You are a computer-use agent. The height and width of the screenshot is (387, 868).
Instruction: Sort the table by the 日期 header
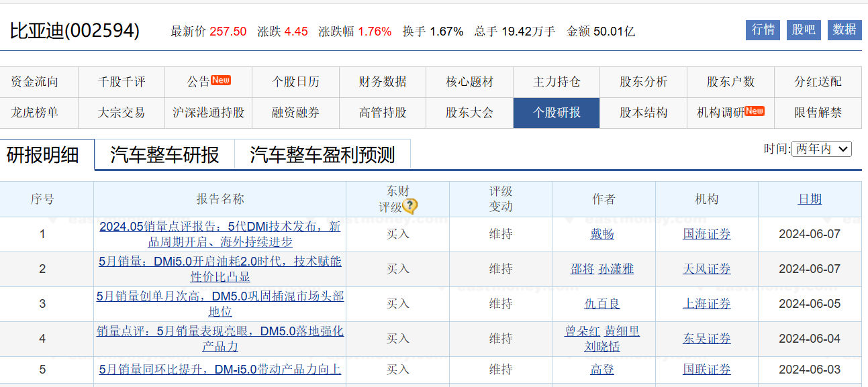(810, 199)
